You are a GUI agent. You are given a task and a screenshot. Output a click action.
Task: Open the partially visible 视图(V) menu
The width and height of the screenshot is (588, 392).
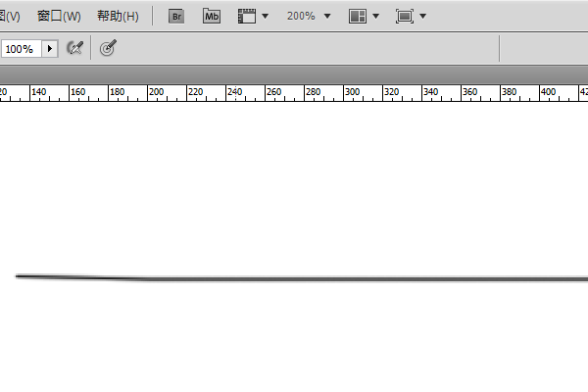(x=10, y=16)
